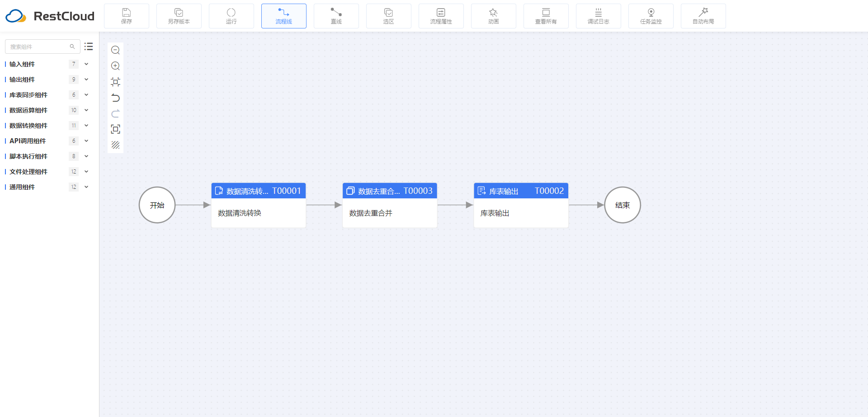Select the connector between T00001 and T00003
Screen dimensions: 868x417
coord(324,205)
